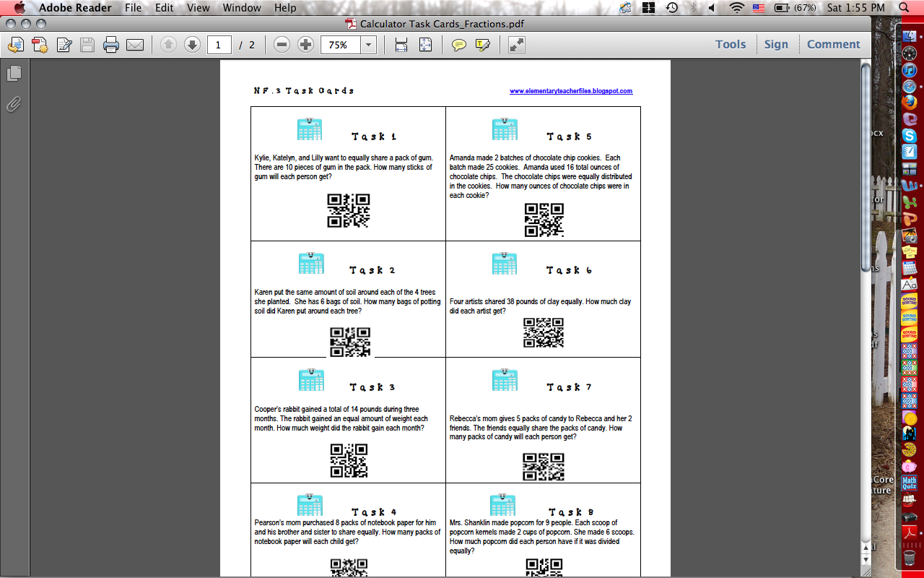Open Skype from the Dock
924x578 pixels.
click(x=910, y=135)
